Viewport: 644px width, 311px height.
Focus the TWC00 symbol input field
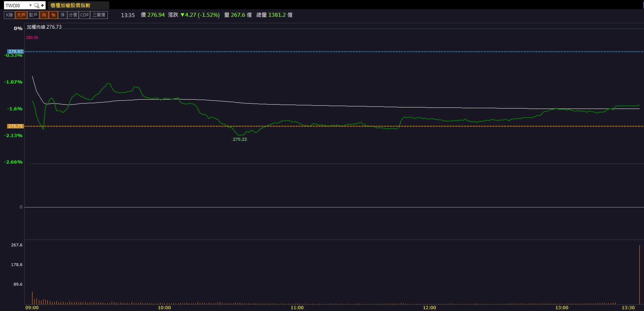pos(16,5)
